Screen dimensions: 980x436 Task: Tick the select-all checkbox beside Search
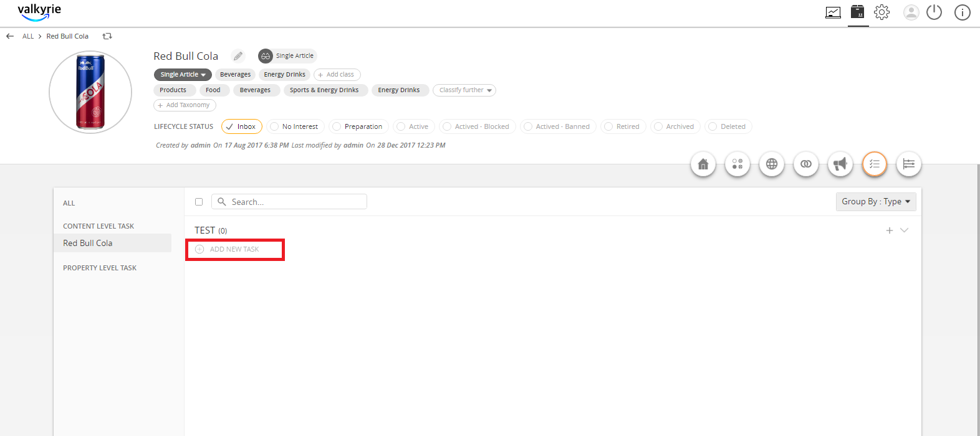(199, 202)
